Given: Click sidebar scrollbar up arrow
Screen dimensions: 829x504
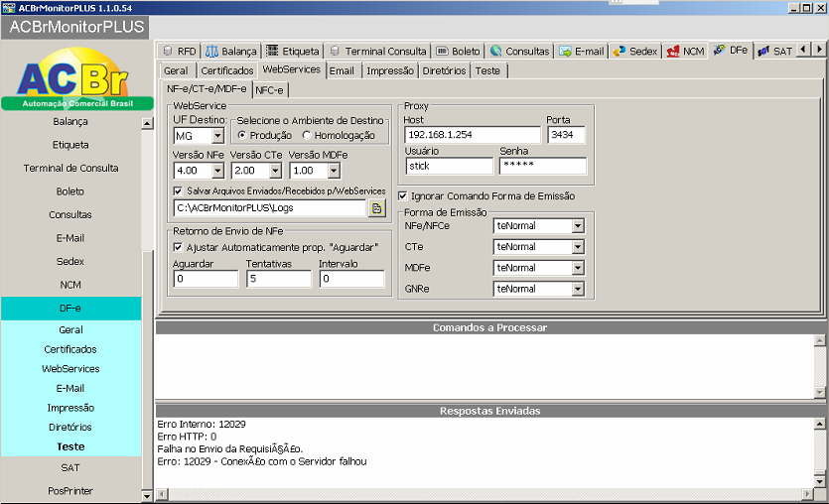Looking at the screenshot, I should tap(147, 124).
